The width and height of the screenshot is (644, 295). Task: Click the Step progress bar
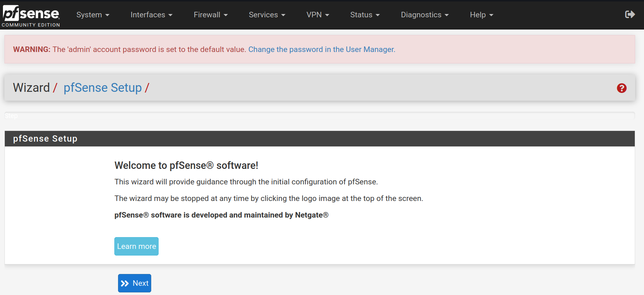click(x=319, y=116)
